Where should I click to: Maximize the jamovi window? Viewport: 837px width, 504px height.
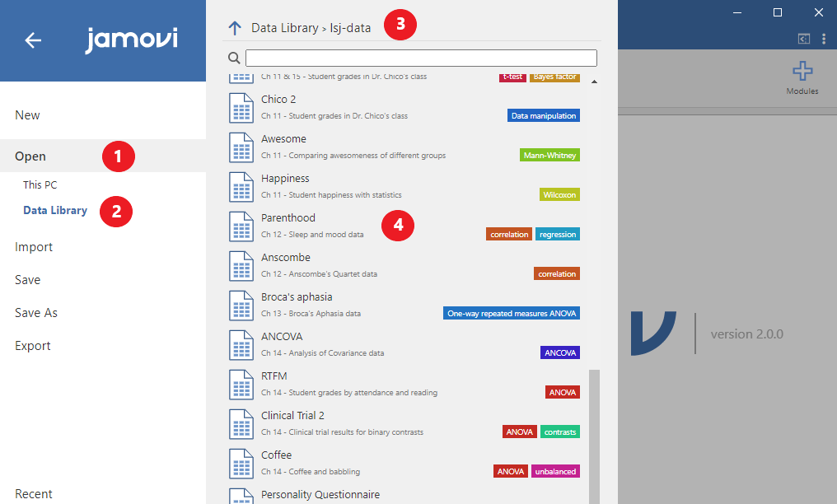point(778,12)
